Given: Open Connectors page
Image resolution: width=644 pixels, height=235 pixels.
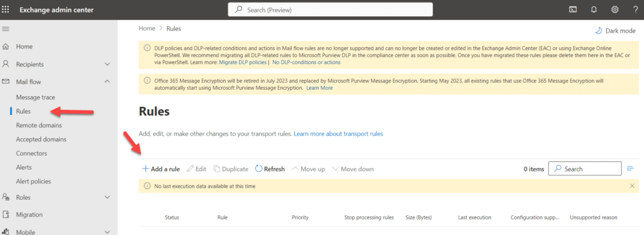Looking at the screenshot, I should [x=31, y=153].
